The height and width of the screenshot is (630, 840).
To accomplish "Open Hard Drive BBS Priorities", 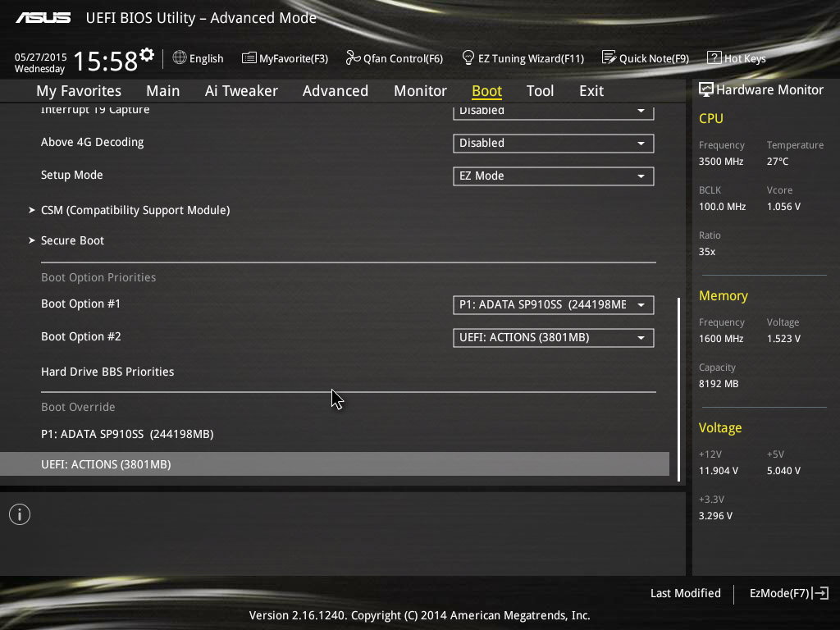I will 107,372.
